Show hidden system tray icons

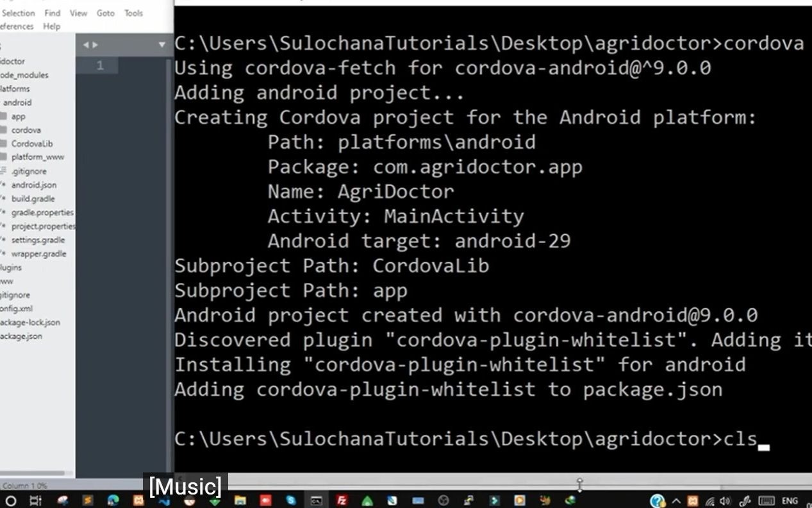(x=675, y=501)
